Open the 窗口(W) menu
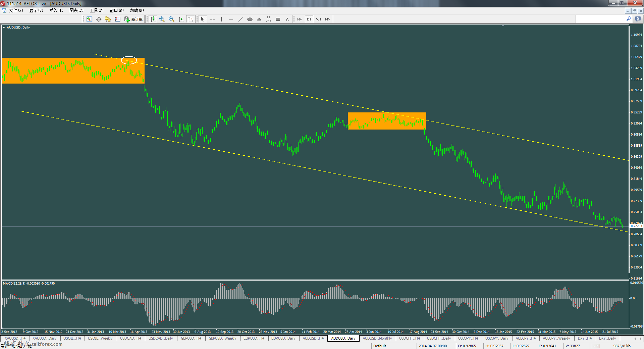Viewport: 644px width, 349px height. [116, 10]
